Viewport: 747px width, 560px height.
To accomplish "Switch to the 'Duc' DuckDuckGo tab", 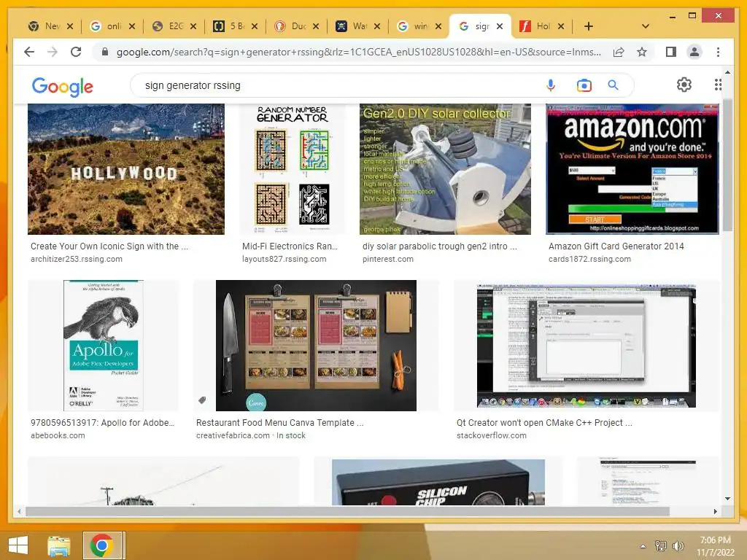I will pyautogui.click(x=291, y=26).
